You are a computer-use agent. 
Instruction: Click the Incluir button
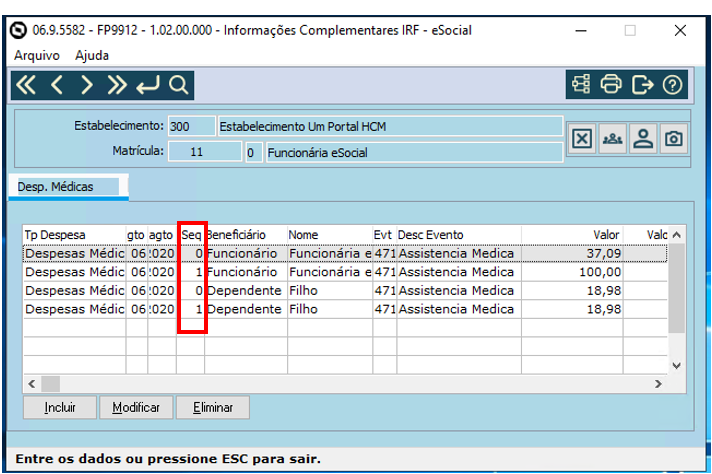coord(60,407)
